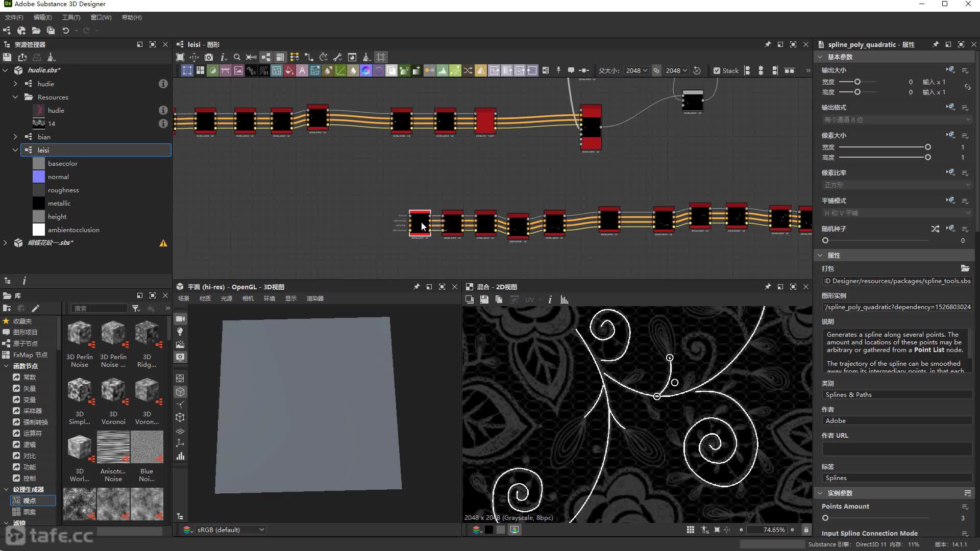Click the camera screenshot icon in graph toolbar

coord(208,57)
